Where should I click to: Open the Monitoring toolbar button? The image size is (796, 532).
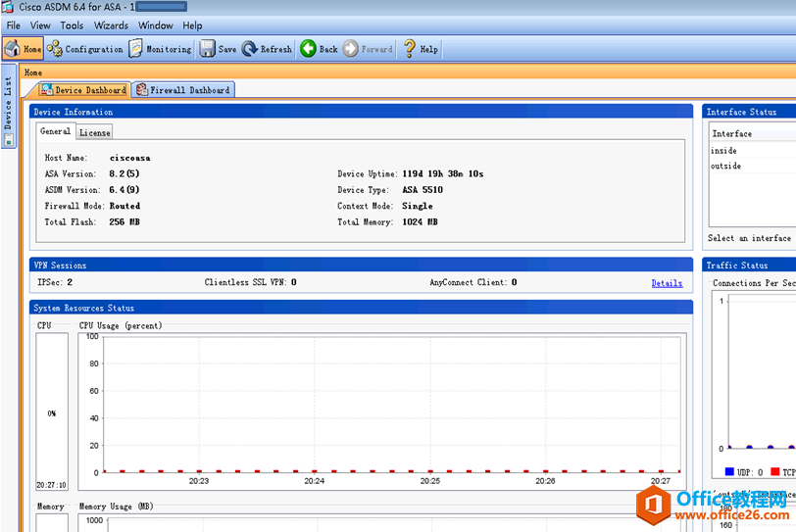tap(161, 49)
